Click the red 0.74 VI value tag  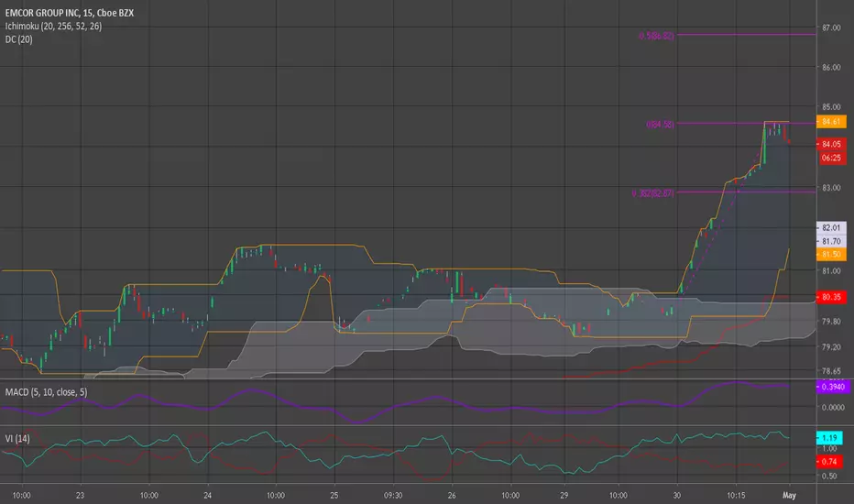829,462
